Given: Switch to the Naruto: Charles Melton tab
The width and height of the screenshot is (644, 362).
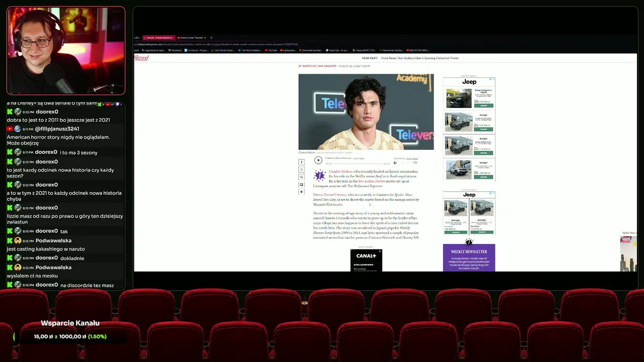Looking at the screenshot, I should (159, 38).
